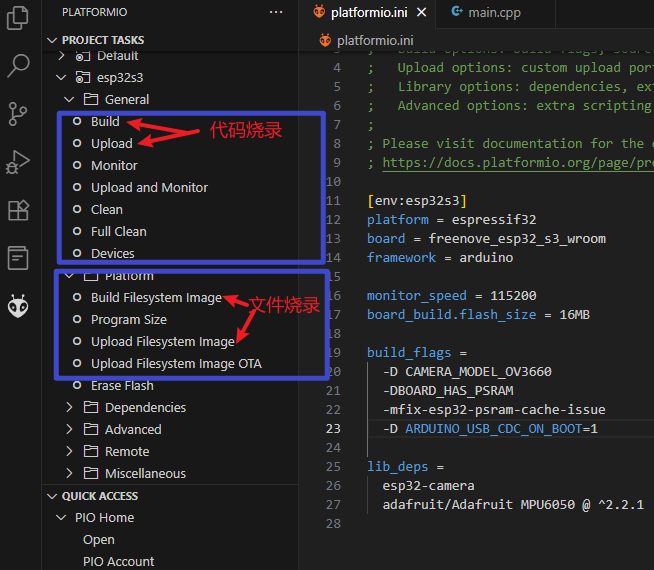Expand the Advanced tasks folder

coord(70,429)
